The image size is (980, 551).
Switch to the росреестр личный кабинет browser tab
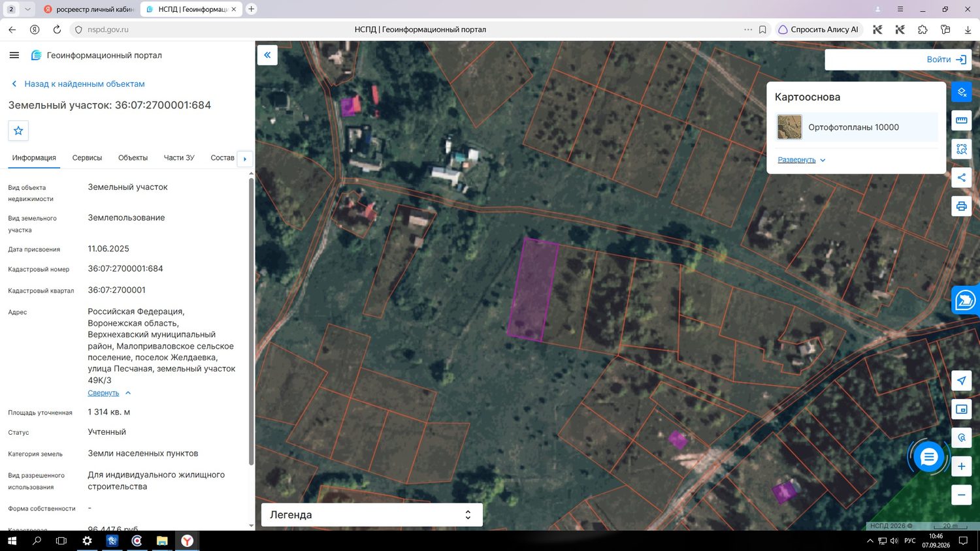(x=88, y=9)
